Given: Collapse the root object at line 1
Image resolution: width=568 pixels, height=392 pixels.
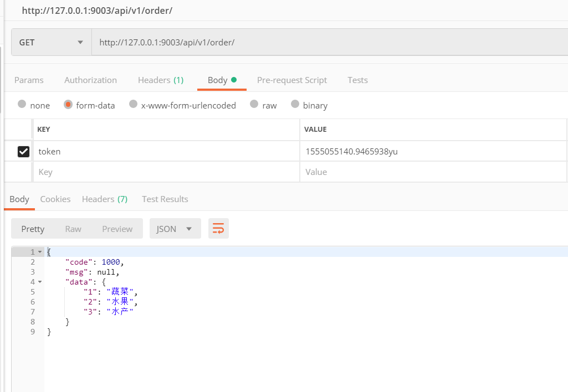Looking at the screenshot, I should [x=40, y=252].
